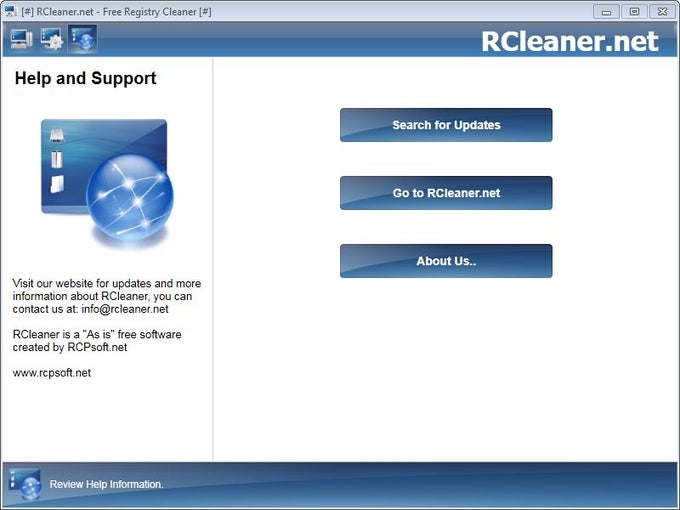The height and width of the screenshot is (510, 680).
Task: Click the RCleaner.net logo in header banner
Action: pos(569,41)
